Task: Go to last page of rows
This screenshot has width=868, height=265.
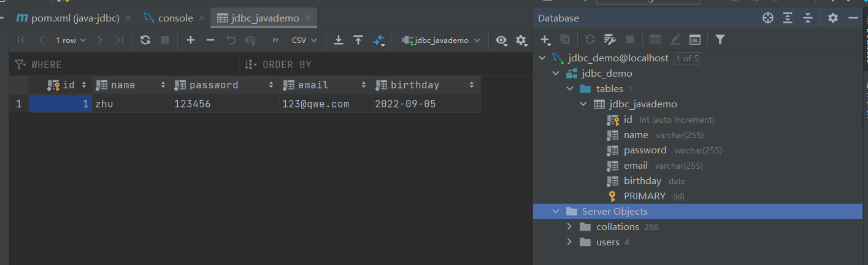Action: click(120, 40)
